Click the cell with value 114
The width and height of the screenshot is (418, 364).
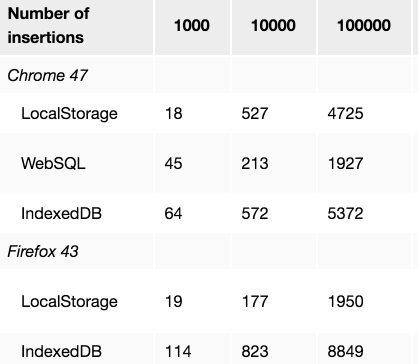point(178,351)
